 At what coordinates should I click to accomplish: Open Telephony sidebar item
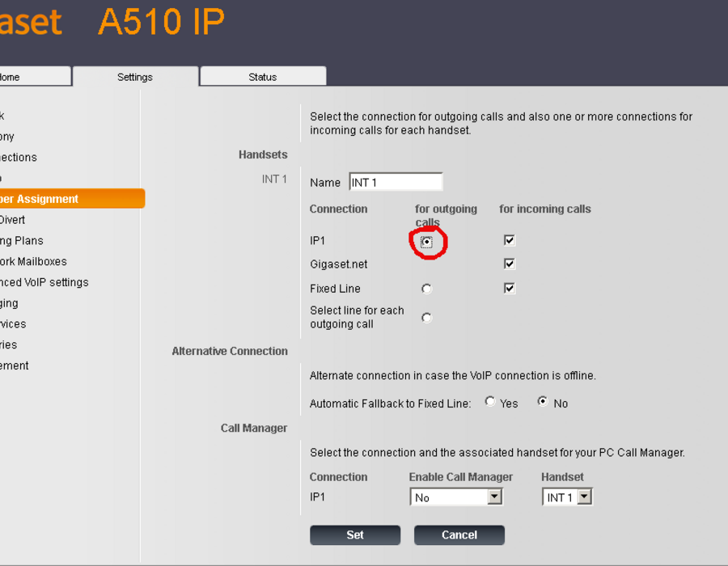coord(7,137)
